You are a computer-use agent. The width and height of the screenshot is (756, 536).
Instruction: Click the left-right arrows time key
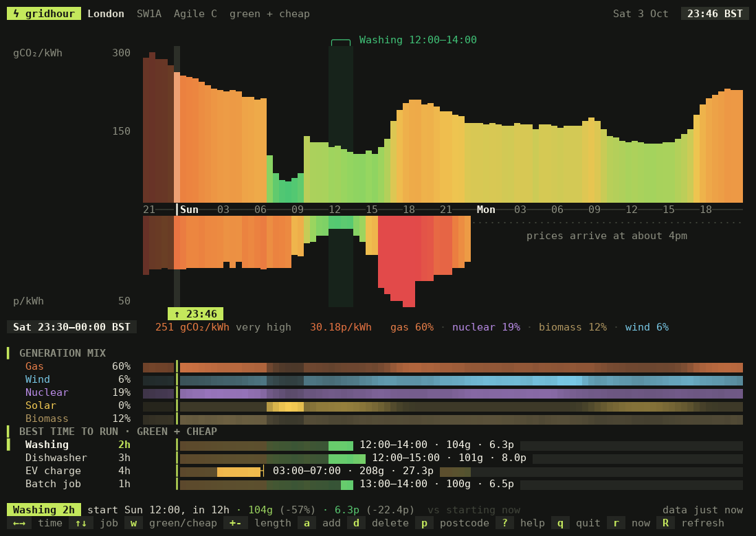pos(19,523)
